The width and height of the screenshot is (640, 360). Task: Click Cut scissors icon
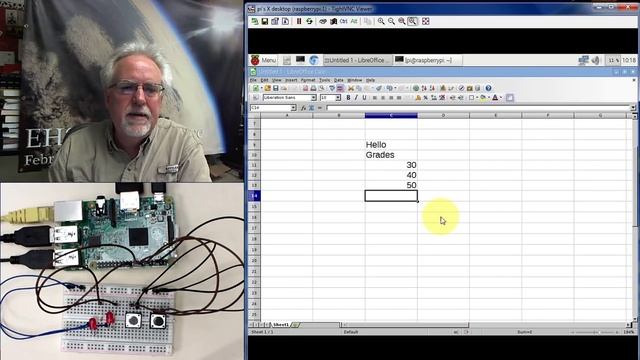(351, 88)
